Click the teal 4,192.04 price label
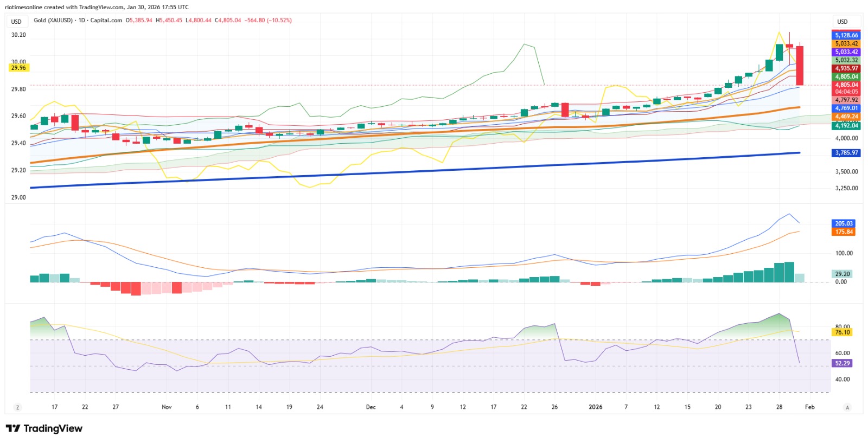868x443 pixels. pos(846,125)
